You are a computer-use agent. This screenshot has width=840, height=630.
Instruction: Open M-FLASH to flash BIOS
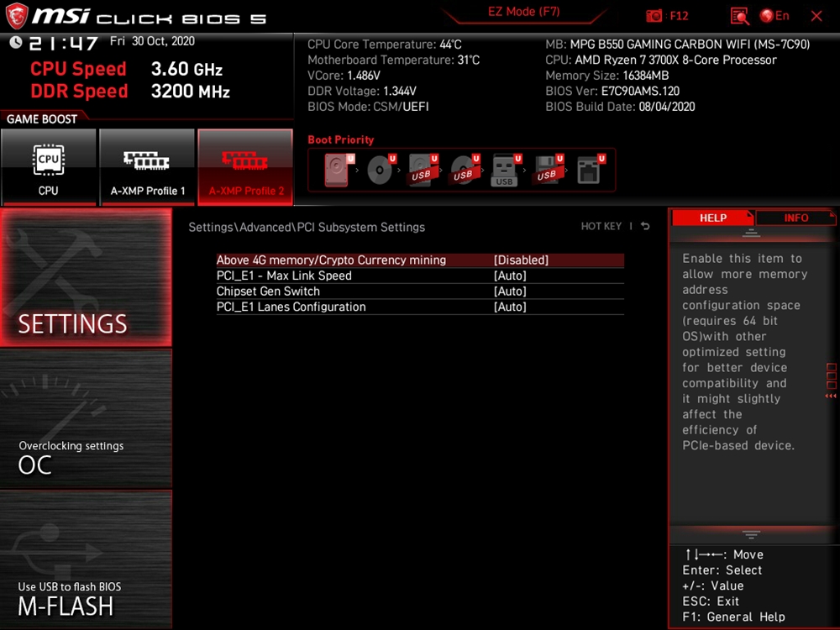pos(86,560)
